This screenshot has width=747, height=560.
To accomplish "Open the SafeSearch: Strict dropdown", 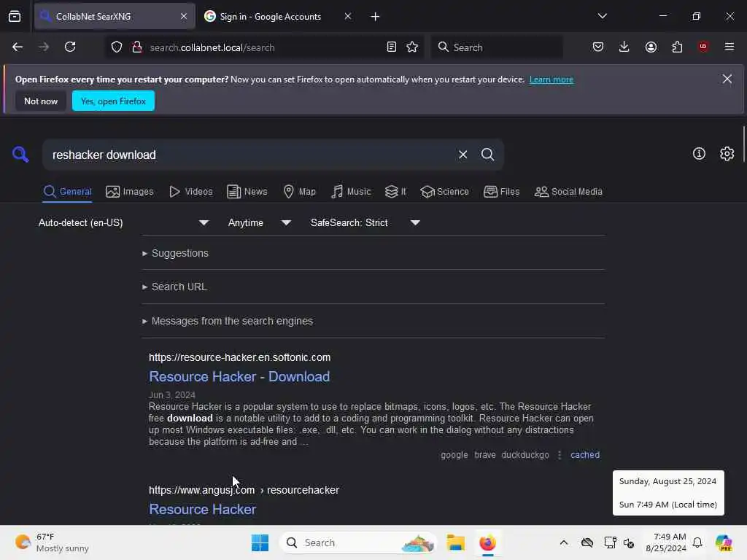I will point(365,223).
